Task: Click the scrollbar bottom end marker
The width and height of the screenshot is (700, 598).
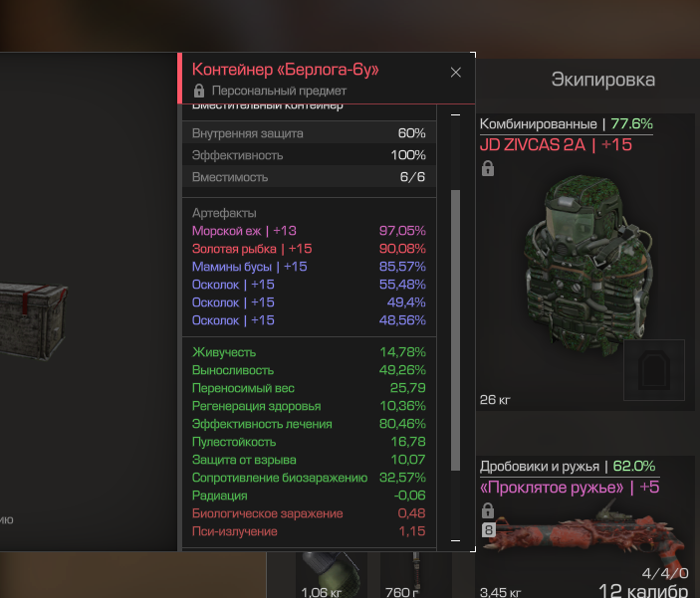Action: (x=455, y=540)
